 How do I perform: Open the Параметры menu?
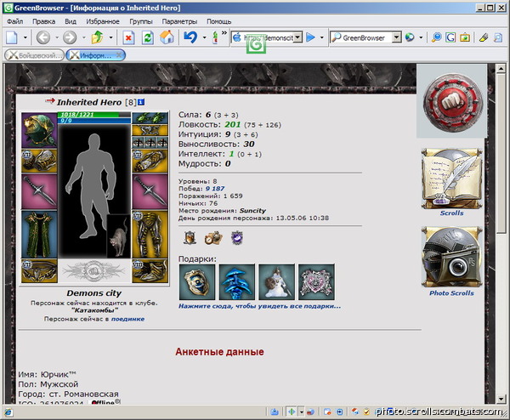179,21
